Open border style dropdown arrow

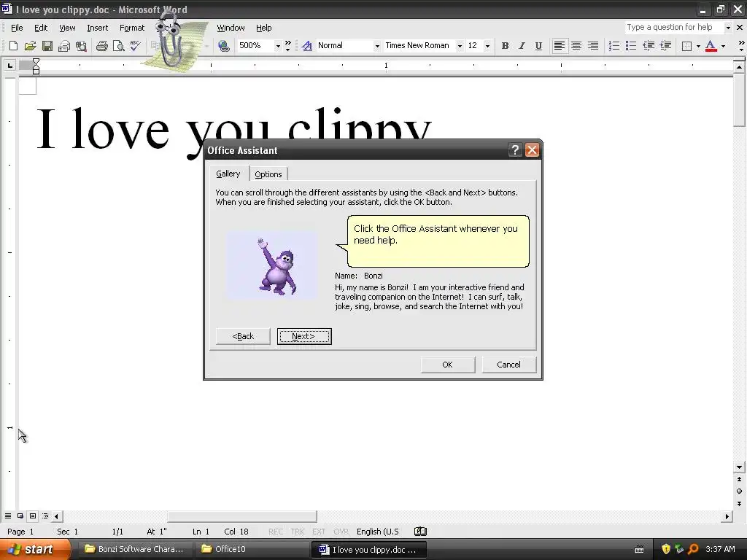point(698,46)
